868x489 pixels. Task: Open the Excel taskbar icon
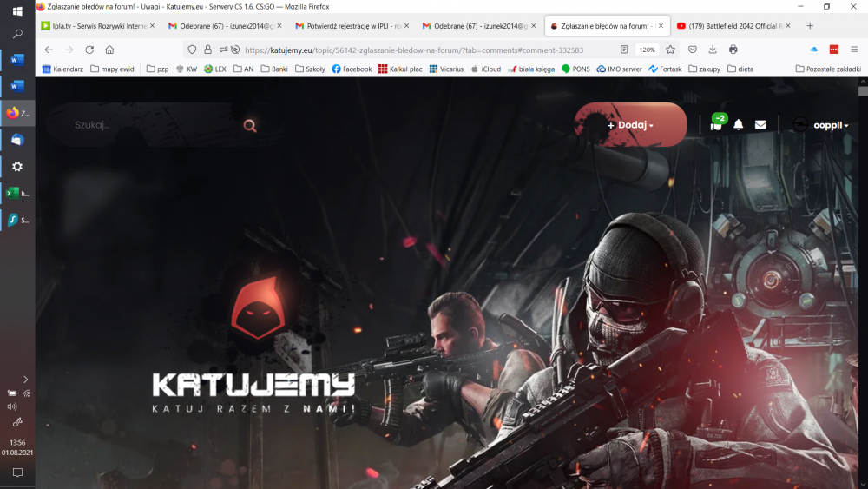coord(17,193)
